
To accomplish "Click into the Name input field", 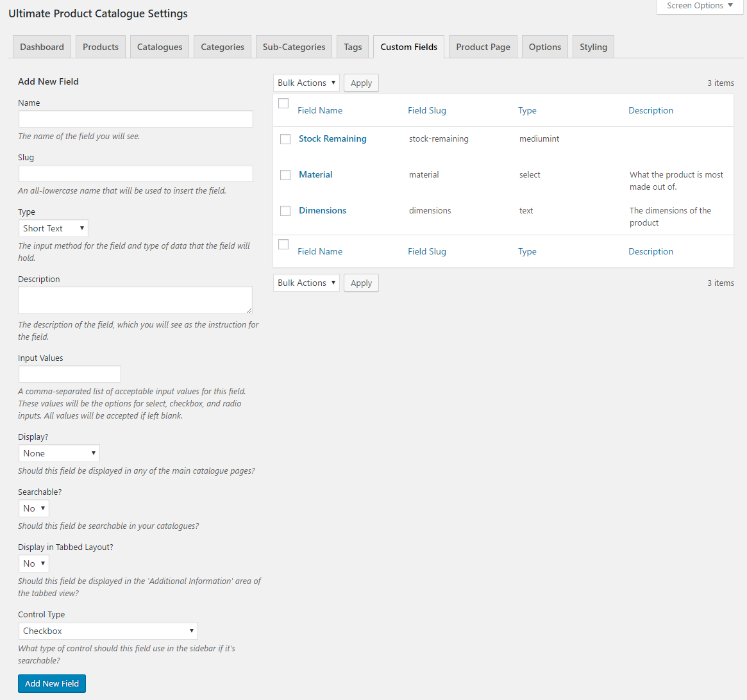I will (x=136, y=119).
